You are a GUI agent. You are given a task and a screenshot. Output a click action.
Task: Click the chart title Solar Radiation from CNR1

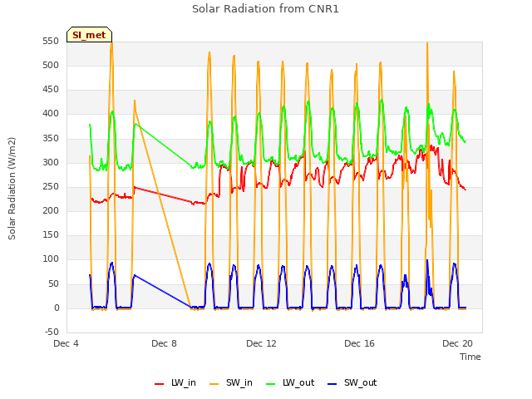265,9
